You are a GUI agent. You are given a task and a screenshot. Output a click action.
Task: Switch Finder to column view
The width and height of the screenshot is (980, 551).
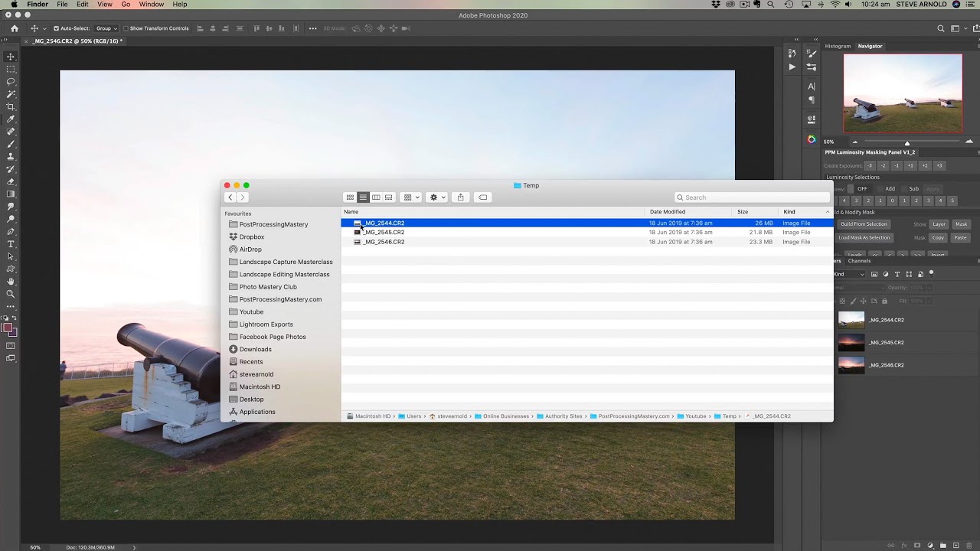pyautogui.click(x=376, y=197)
